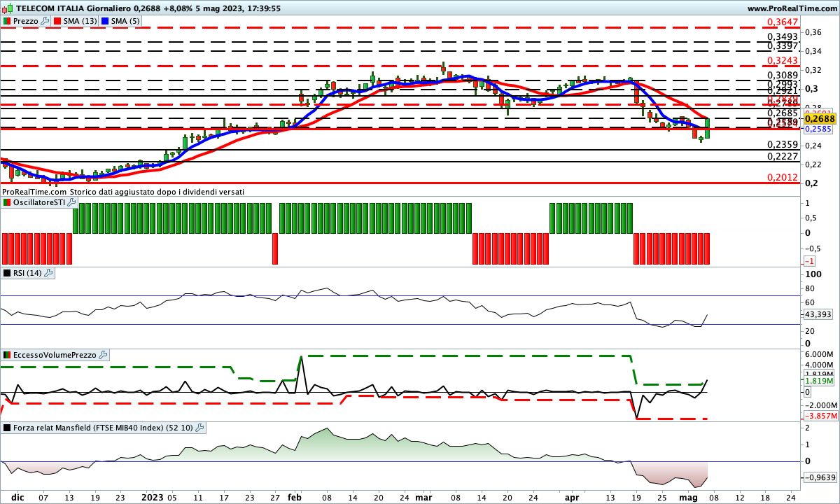This screenshot has height=504, width=840.
Task: Click the '2023' label on date axis
Action: 151,497
